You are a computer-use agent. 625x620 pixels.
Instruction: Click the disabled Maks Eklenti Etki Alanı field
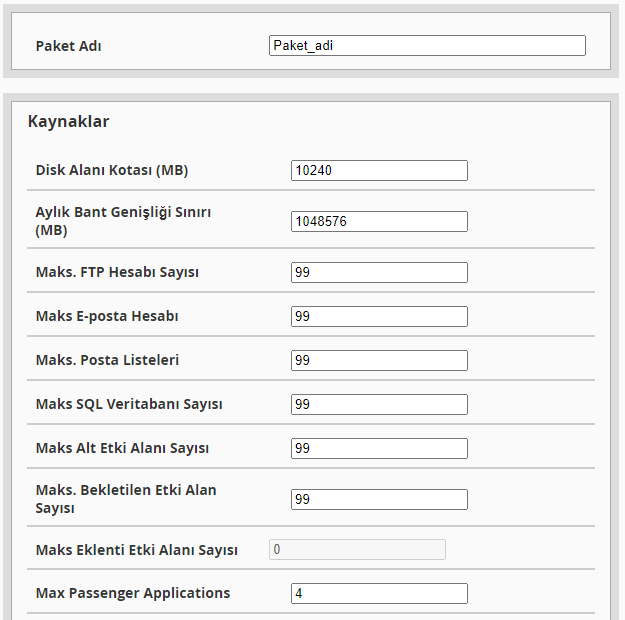[357, 550]
